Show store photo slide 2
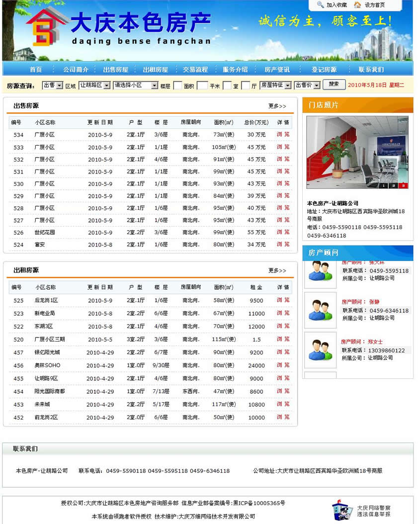The width and height of the screenshot is (420, 524). tap(394, 185)
